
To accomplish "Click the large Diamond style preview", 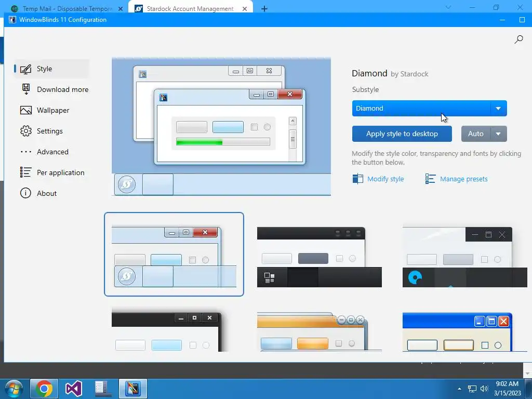I will (x=221, y=127).
